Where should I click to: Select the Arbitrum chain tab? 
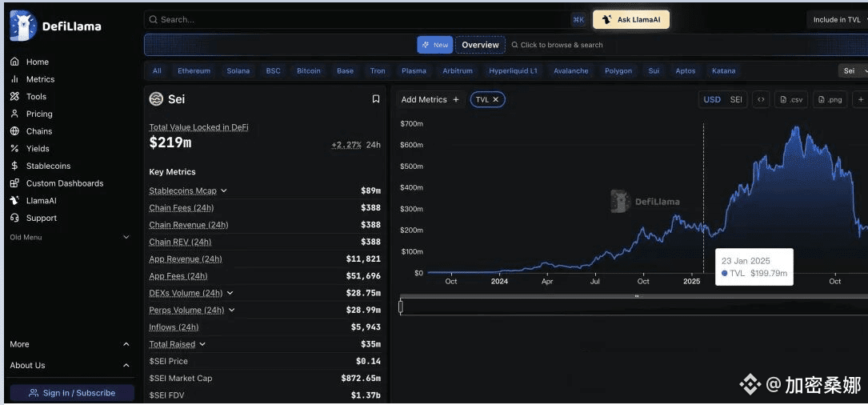(458, 71)
